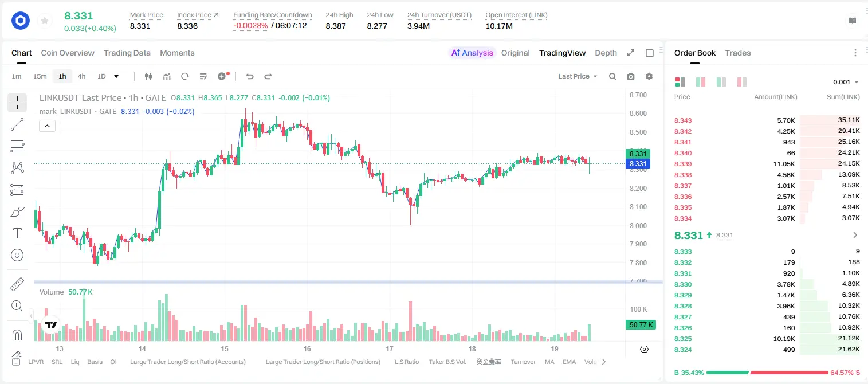The image size is (868, 384).
Task: Select the 15m timeframe
Action: [x=40, y=76]
